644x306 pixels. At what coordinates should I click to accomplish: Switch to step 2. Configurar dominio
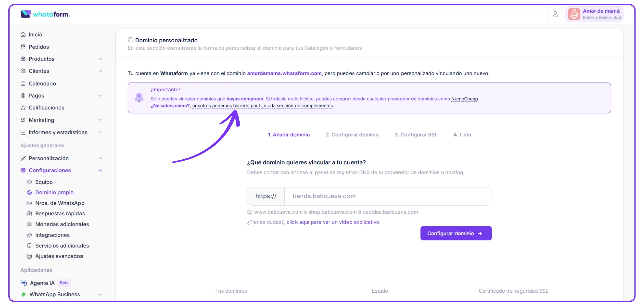click(352, 135)
